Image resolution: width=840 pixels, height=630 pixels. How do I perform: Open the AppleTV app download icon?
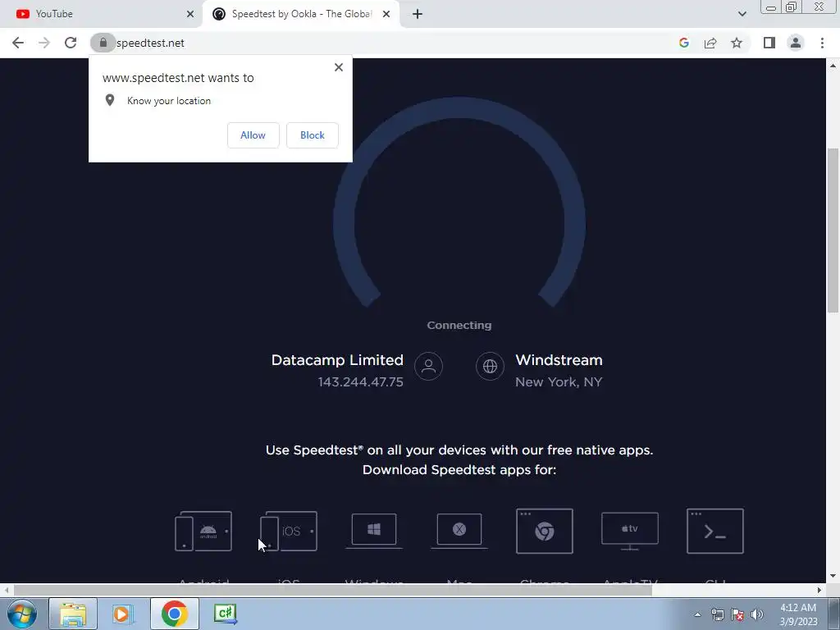click(x=630, y=531)
